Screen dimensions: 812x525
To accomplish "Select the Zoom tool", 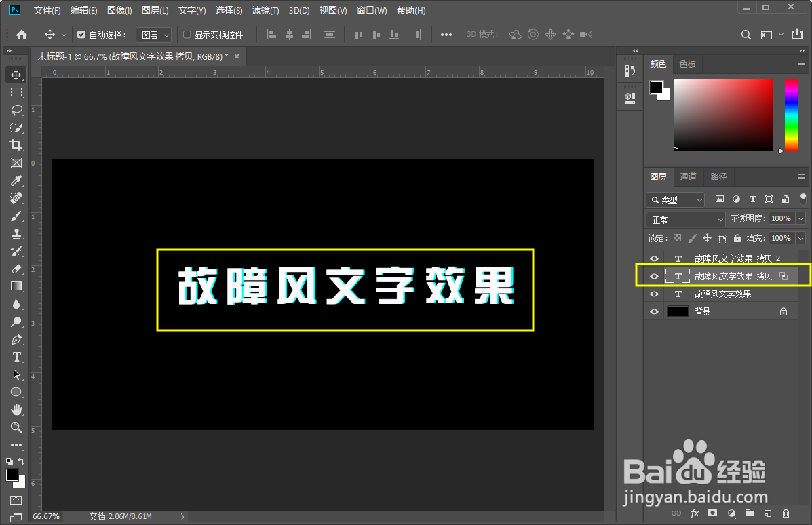I will pyautogui.click(x=16, y=427).
